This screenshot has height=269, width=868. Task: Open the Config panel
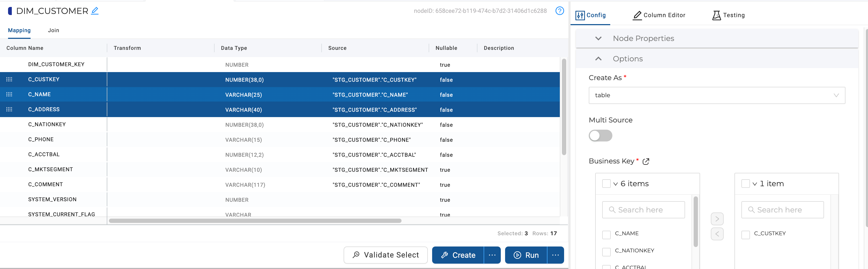[x=591, y=15]
